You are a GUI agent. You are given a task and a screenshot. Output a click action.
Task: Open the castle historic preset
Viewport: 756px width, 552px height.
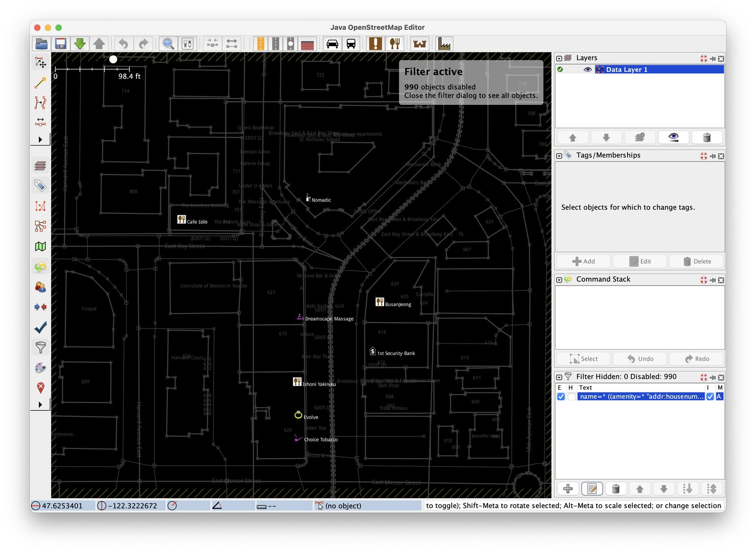[420, 44]
